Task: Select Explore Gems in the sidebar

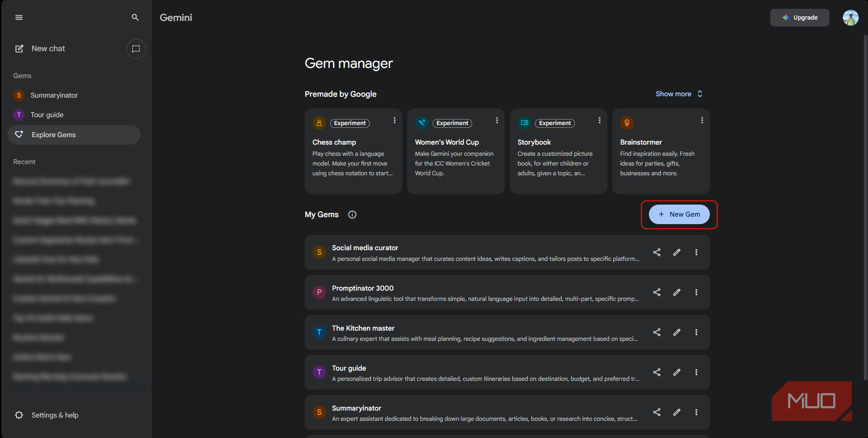Action: [x=74, y=135]
